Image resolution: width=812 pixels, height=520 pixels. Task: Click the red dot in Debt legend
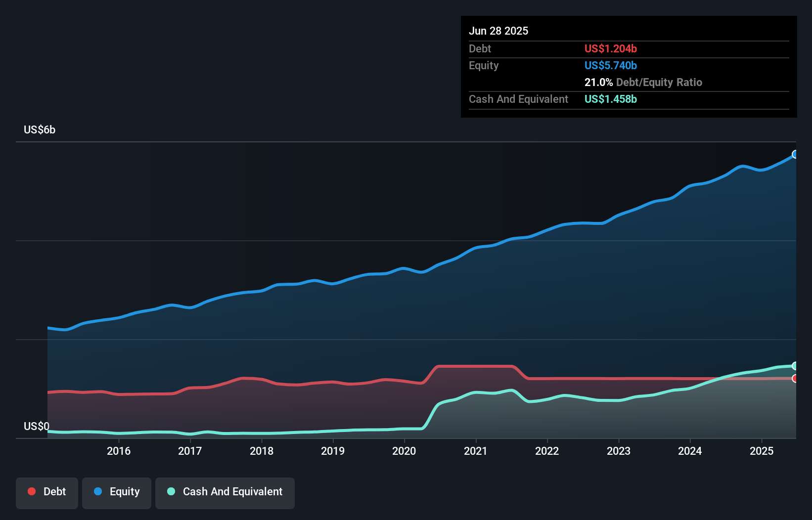[32, 491]
